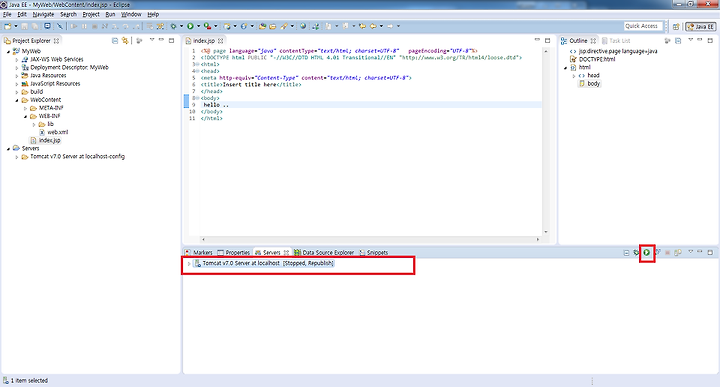Viewport: 720px width, 387px height.
Task: Start the server in profile mode icon
Action: [x=658, y=252]
